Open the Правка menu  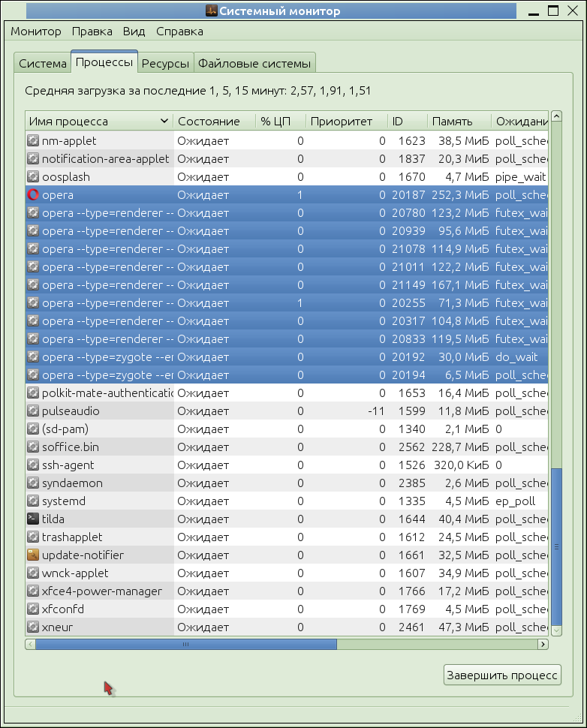[92, 32]
